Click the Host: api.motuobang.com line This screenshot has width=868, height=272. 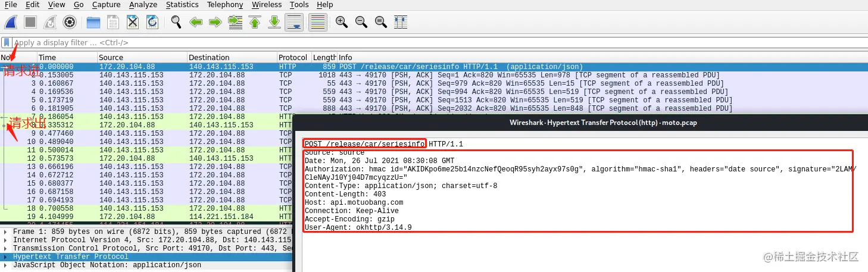[354, 202]
